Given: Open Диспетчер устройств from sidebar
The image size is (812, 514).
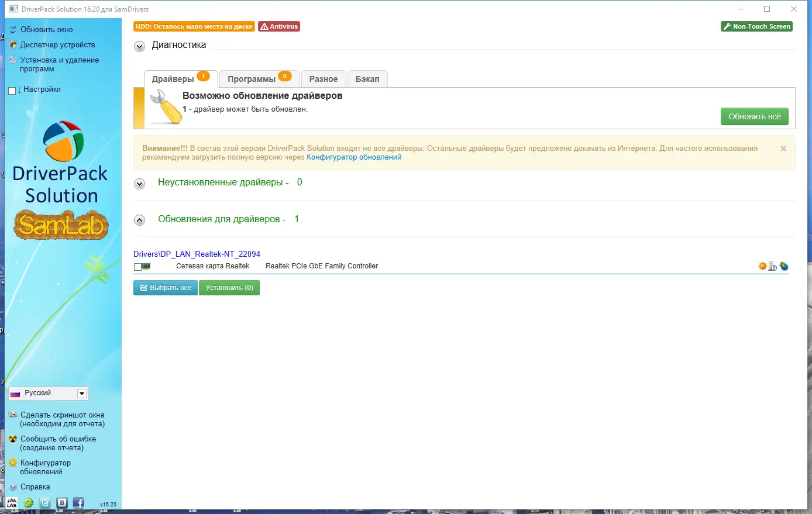Looking at the screenshot, I should point(57,44).
